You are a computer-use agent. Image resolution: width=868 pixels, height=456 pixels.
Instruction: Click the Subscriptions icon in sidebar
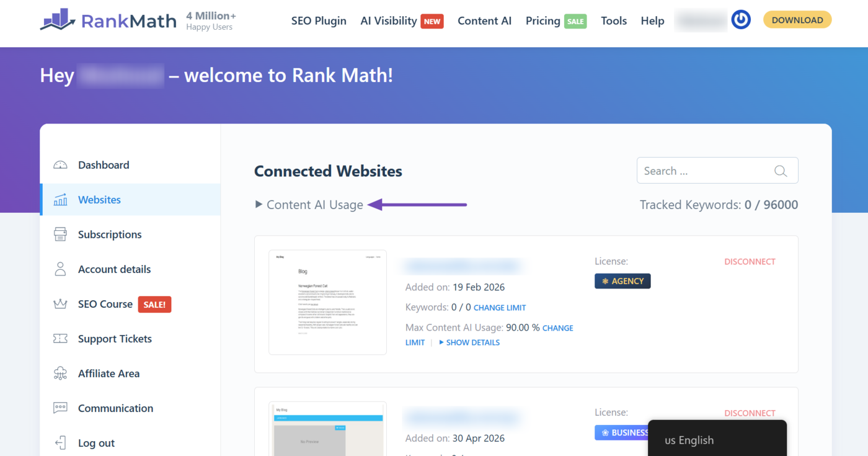[60, 235]
